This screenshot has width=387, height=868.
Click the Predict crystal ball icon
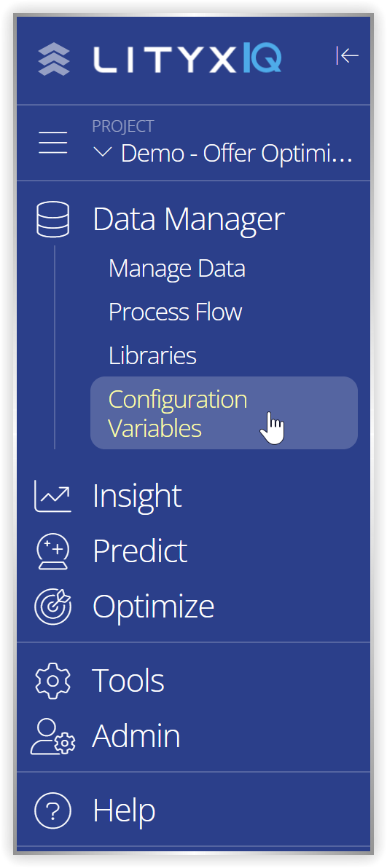click(52, 551)
